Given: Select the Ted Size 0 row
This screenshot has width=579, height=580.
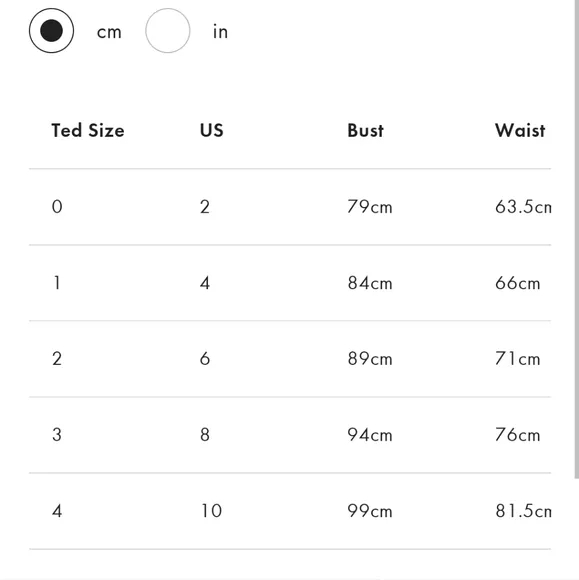Looking at the screenshot, I should pos(290,207).
